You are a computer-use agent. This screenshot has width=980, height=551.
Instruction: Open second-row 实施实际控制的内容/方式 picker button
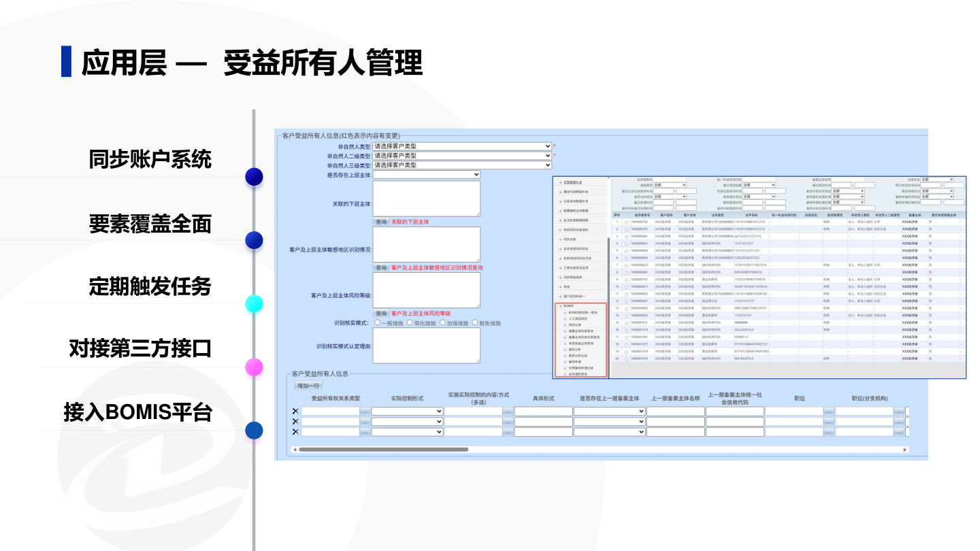(x=508, y=422)
